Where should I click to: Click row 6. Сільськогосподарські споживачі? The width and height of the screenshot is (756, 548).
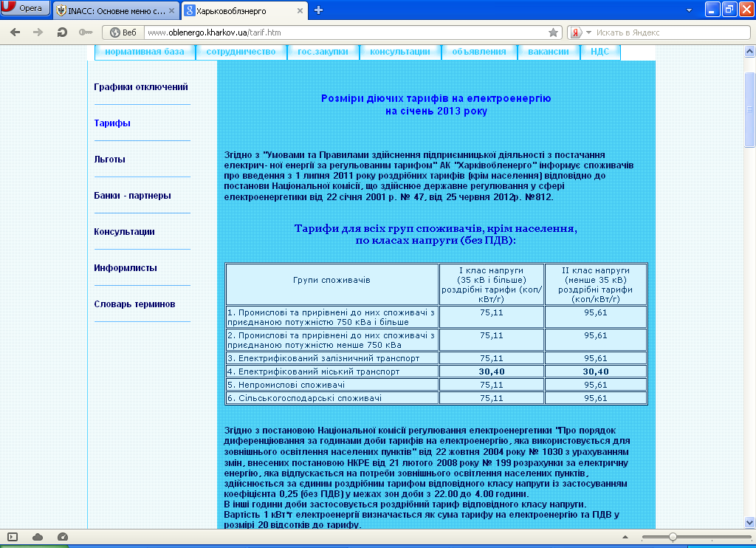pyautogui.click(x=331, y=398)
